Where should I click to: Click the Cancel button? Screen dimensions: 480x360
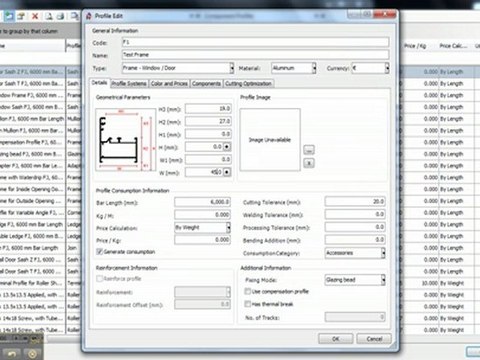tap(374, 339)
